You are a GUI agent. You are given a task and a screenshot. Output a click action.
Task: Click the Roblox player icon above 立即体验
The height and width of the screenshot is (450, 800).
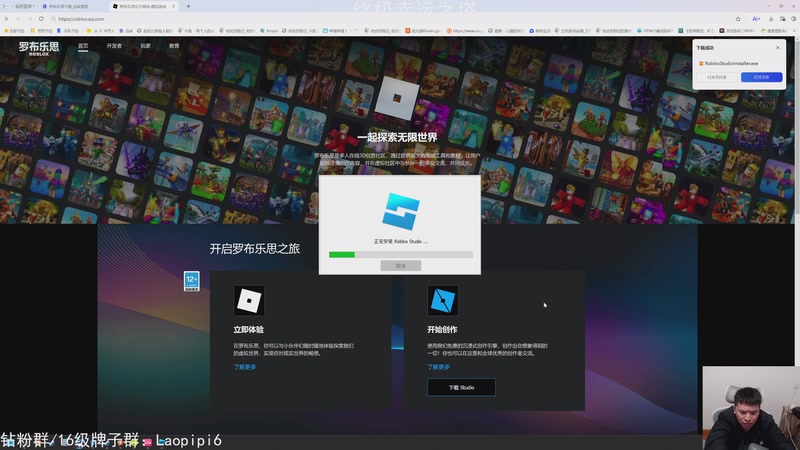point(249,300)
